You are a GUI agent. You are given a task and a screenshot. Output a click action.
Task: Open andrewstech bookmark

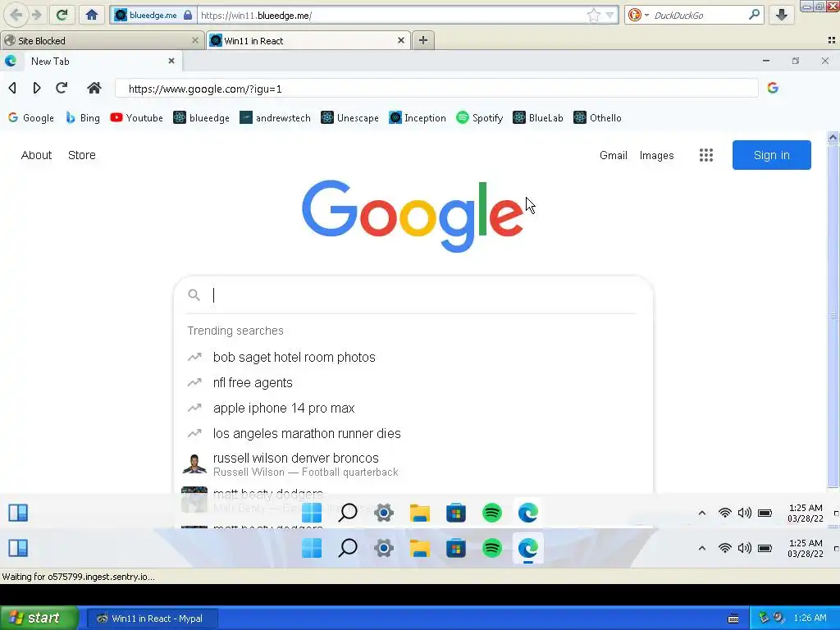click(275, 118)
